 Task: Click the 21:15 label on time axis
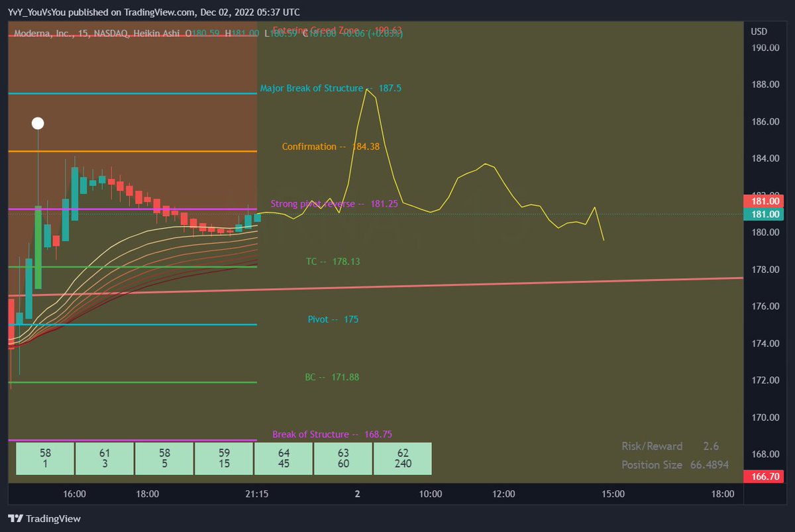coord(256,494)
